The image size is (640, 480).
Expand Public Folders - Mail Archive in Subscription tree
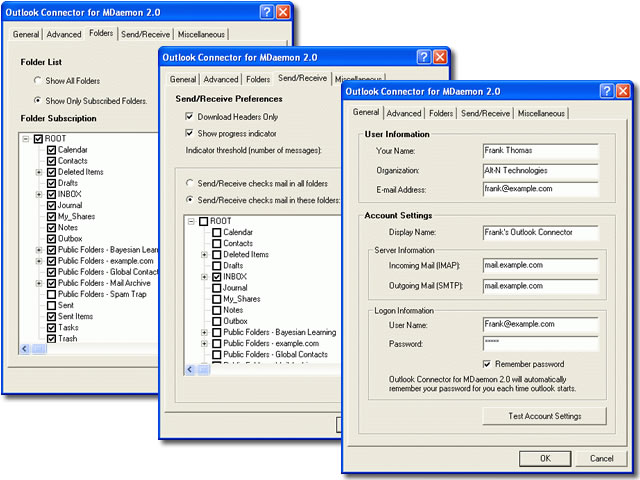[39, 283]
